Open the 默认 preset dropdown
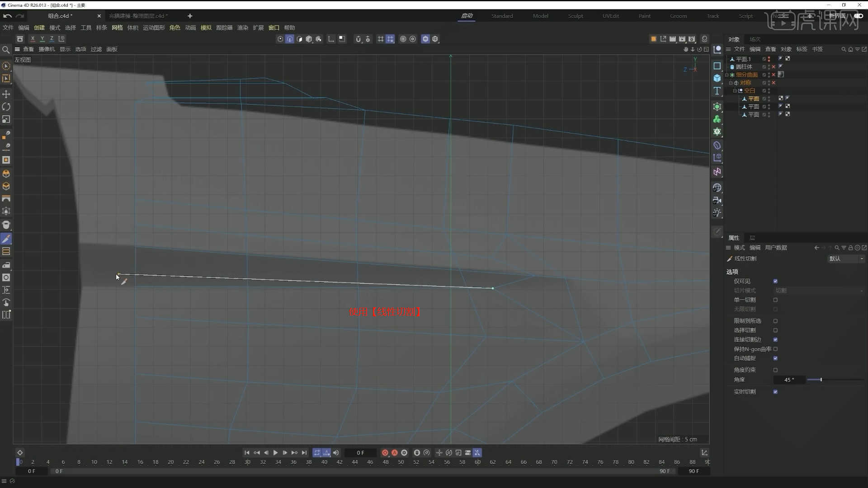Screen dimensions: 868x488 [x=845, y=259]
